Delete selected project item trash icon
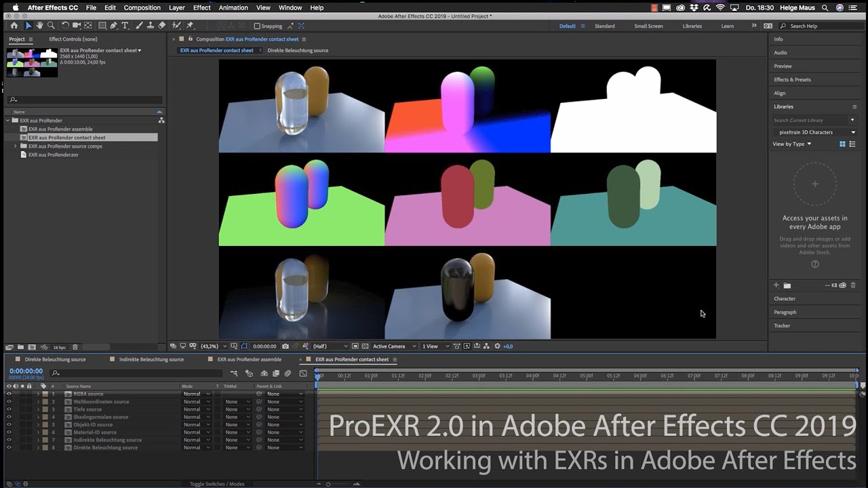868x488 pixels. pyautogui.click(x=75, y=347)
